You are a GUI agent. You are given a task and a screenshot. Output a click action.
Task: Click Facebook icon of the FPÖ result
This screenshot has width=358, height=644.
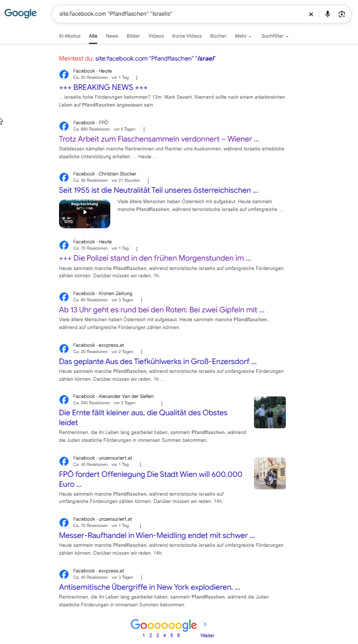click(64, 126)
